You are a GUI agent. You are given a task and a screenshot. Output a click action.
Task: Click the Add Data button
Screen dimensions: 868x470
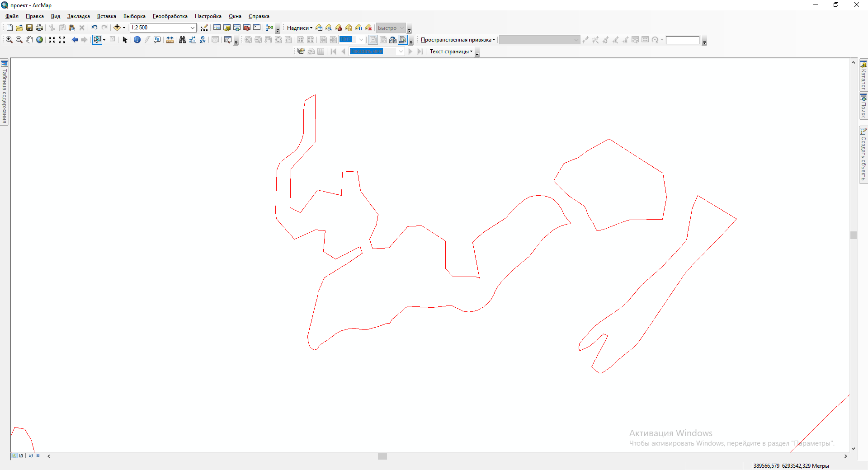pos(117,28)
